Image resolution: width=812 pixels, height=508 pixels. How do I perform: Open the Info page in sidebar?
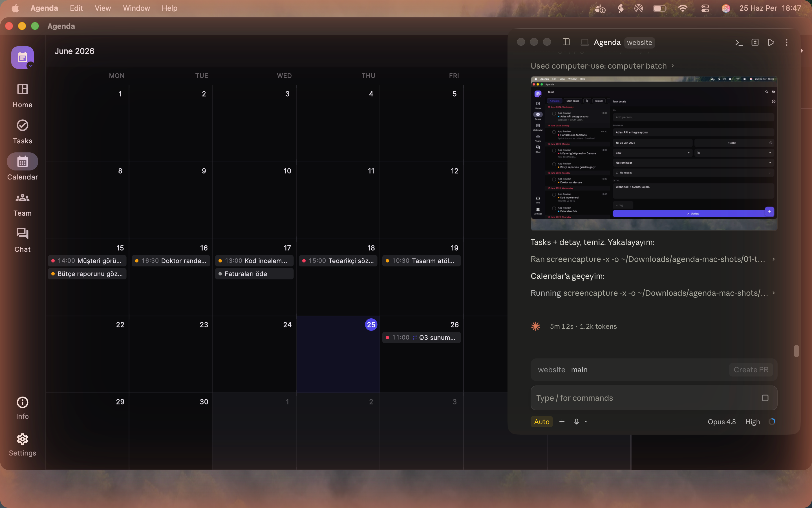(23, 408)
